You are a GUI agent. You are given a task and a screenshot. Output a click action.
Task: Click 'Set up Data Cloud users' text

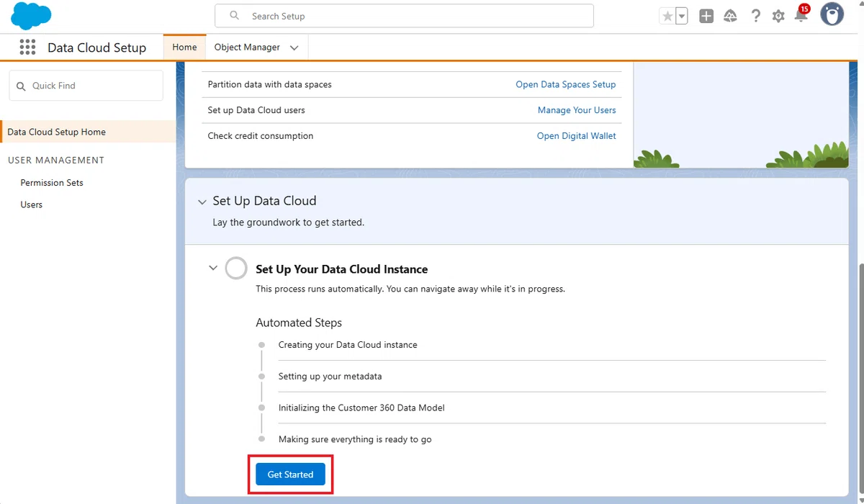[x=256, y=110]
